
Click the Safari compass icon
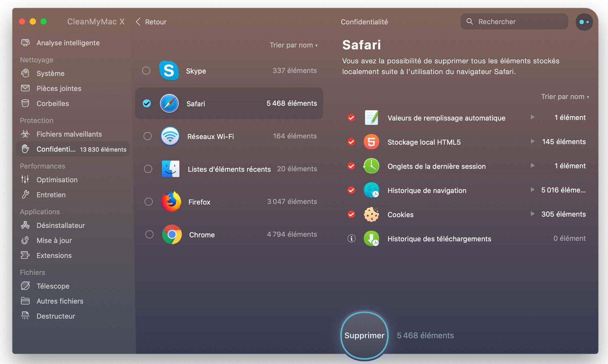(x=169, y=103)
